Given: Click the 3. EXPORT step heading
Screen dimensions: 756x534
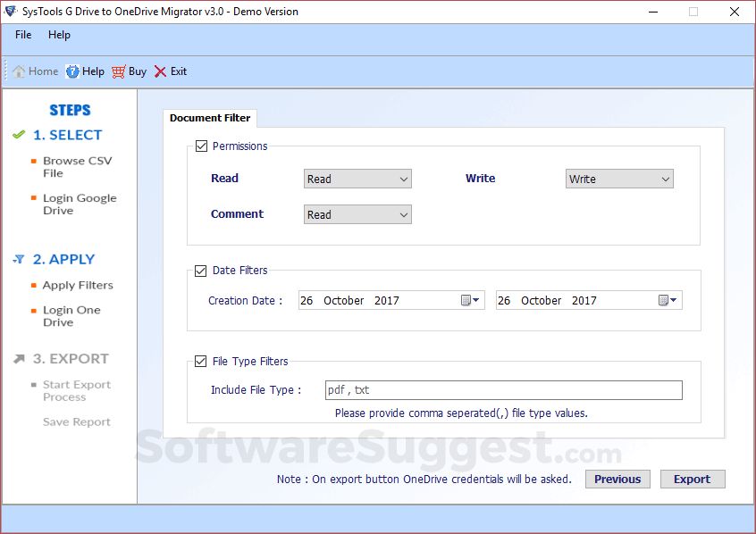Looking at the screenshot, I should click(71, 359).
